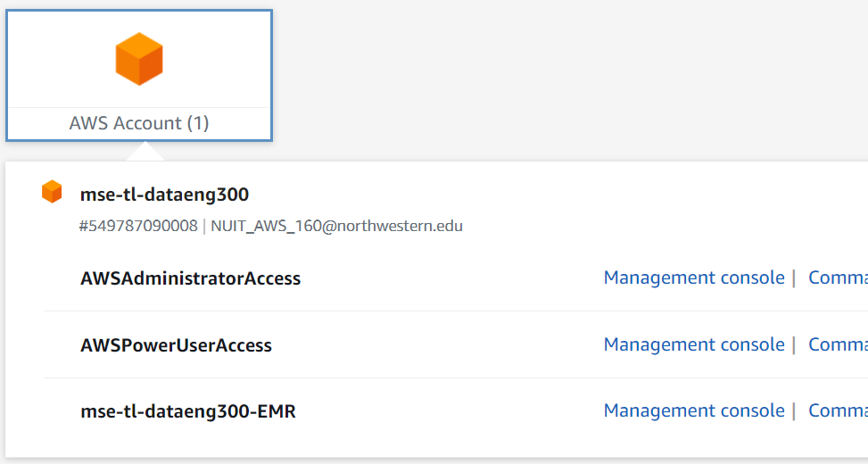This screenshot has width=868, height=464.
Task: Open command line access for AWSPowerUserAccess
Action: (x=837, y=344)
